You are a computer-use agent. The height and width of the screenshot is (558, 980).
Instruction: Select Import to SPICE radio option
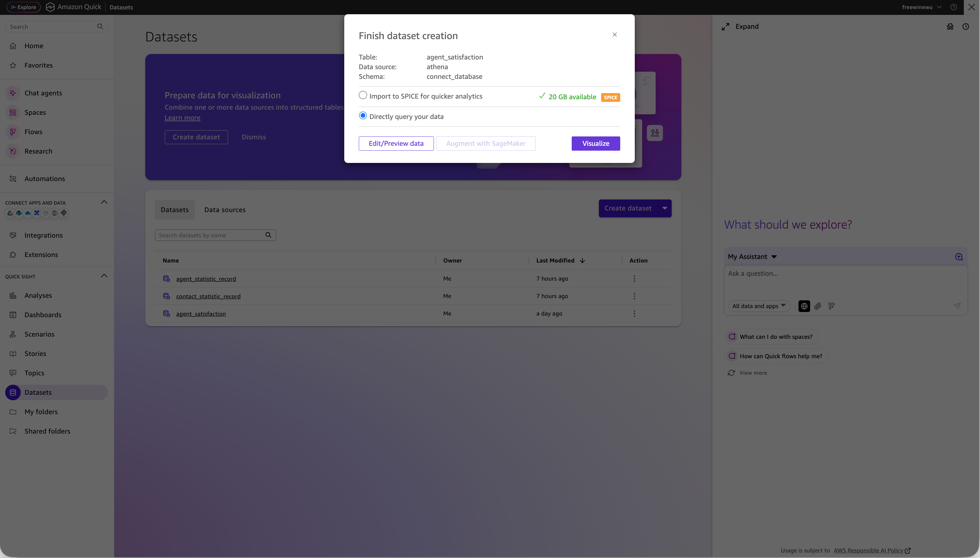(x=363, y=95)
